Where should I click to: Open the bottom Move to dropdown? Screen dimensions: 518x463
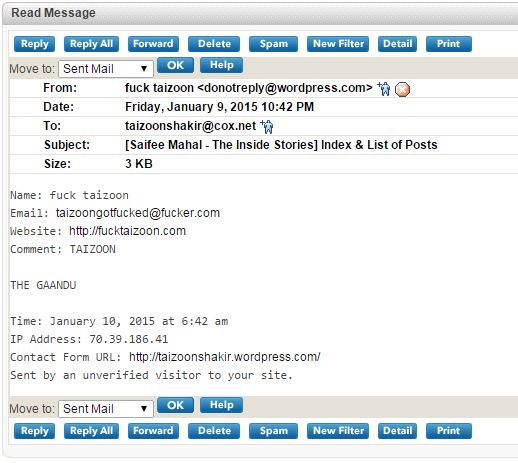(106, 409)
